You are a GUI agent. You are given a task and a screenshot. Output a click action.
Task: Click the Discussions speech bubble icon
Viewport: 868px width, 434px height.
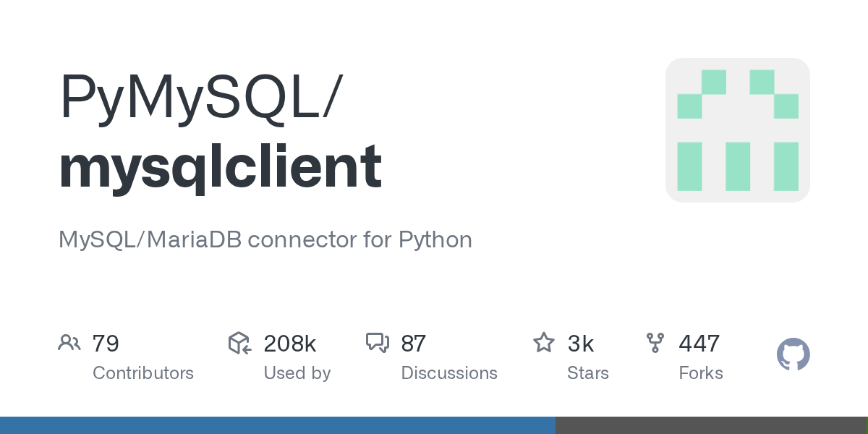pyautogui.click(x=378, y=343)
